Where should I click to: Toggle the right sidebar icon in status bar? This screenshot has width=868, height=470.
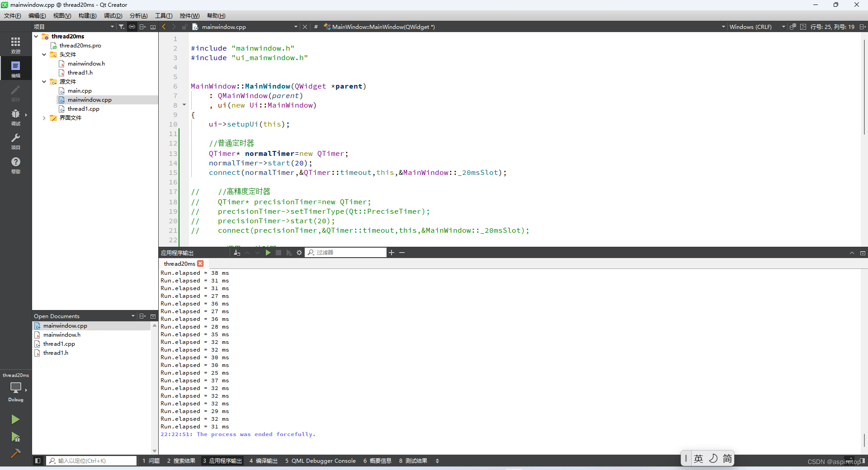(863, 461)
